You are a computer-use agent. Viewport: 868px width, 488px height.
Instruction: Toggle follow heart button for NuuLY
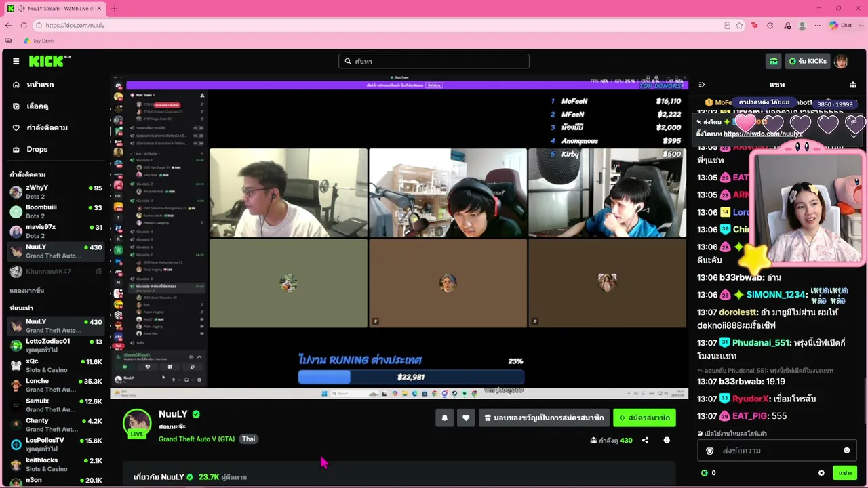point(466,418)
